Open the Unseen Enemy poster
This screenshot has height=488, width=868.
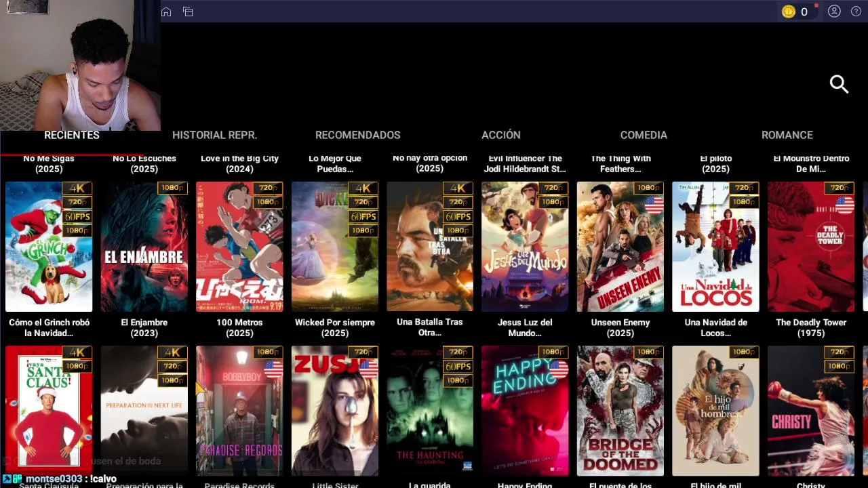(620, 247)
